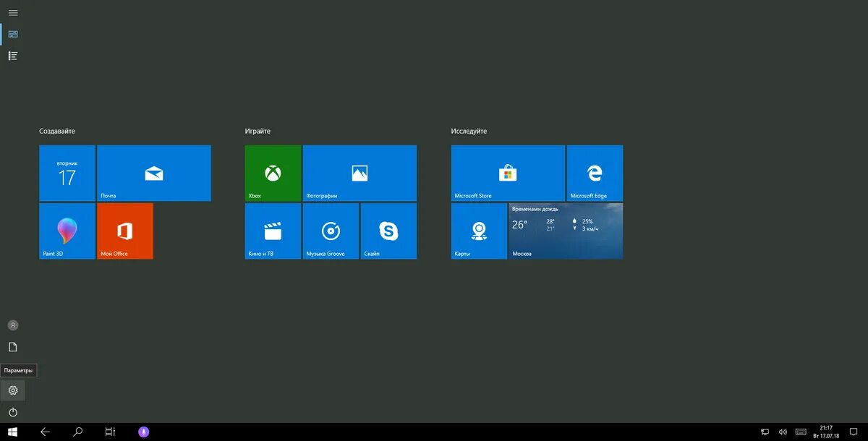
Task: Open Microsoft Store
Action: click(507, 172)
